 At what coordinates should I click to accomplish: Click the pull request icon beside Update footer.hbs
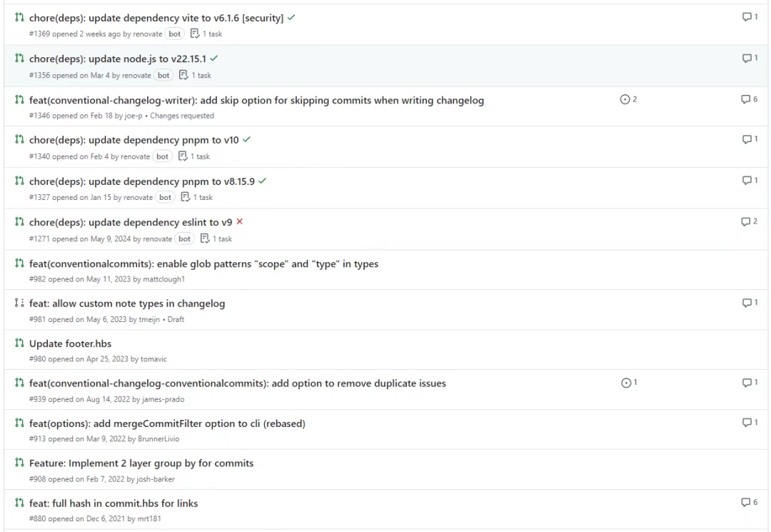click(x=19, y=343)
